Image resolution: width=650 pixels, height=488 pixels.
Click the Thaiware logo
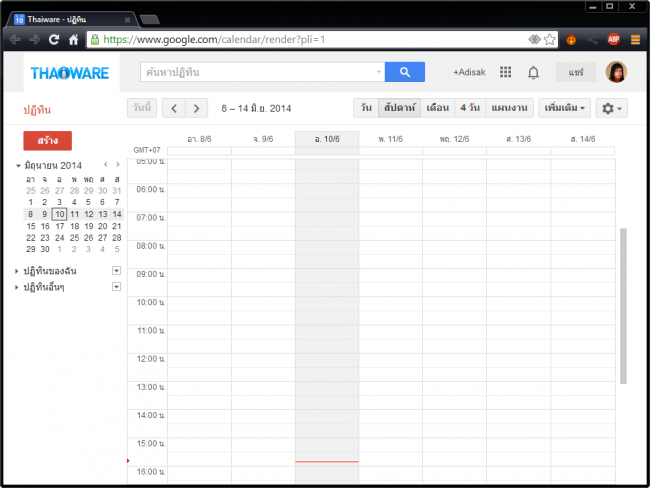click(x=70, y=73)
